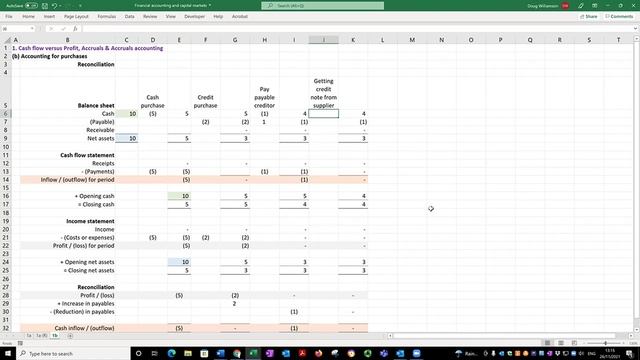
Task: Expand the formula bar chevron
Action: pos(636,29)
